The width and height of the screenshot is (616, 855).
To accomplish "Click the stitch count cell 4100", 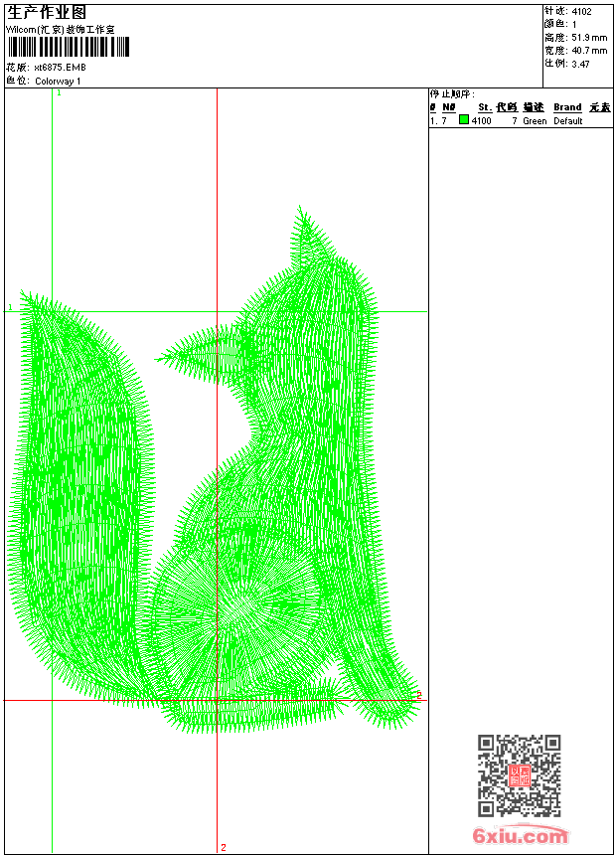I will [481, 121].
